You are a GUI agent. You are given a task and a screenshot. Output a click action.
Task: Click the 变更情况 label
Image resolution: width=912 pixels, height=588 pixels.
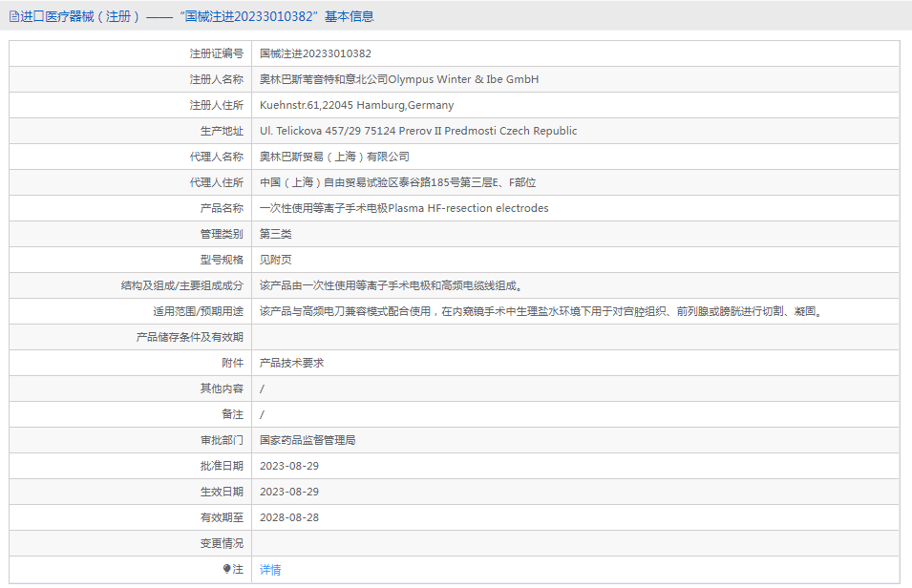click(x=222, y=543)
